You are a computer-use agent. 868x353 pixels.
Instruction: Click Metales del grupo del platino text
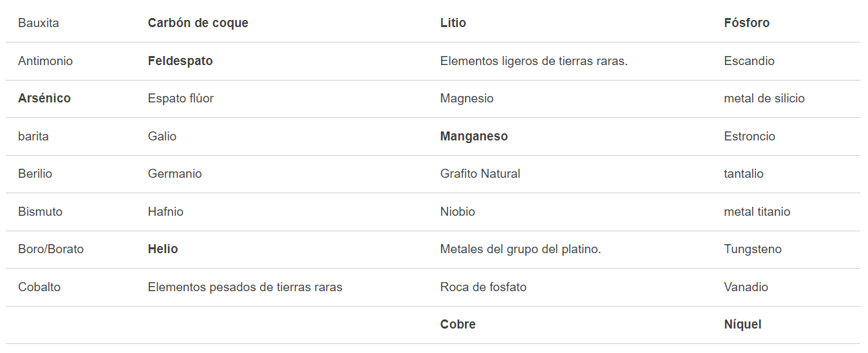[520, 249]
